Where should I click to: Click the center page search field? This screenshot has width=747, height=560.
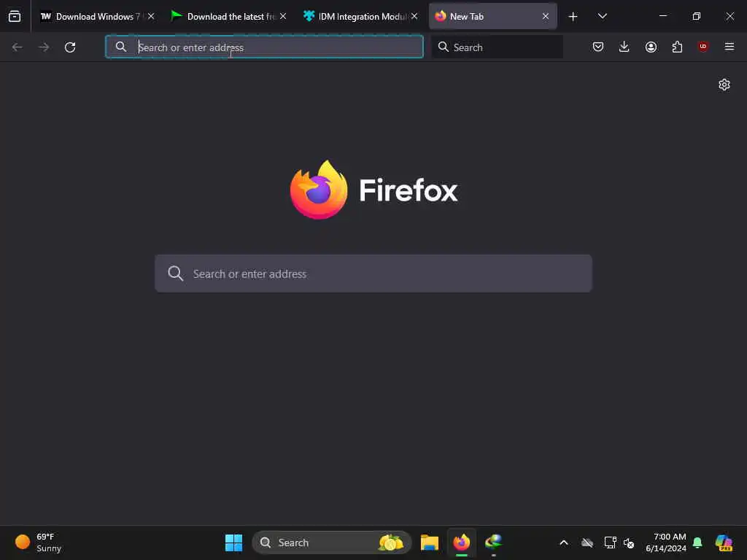click(x=373, y=273)
